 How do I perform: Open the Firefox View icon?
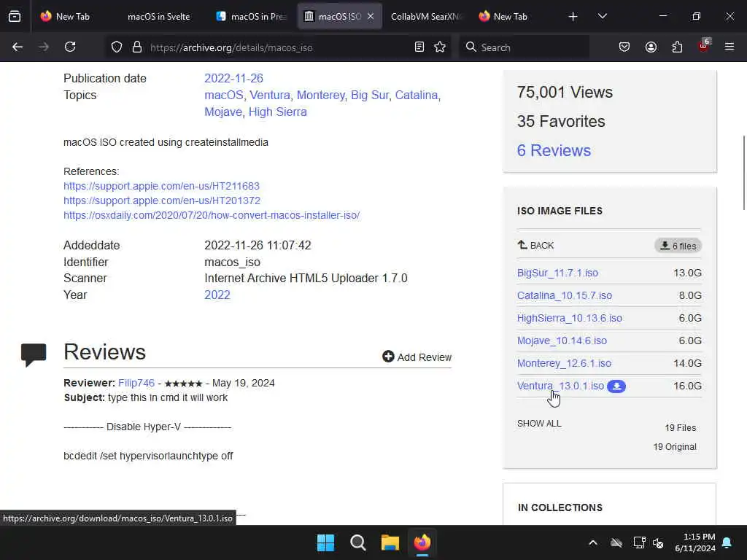point(15,17)
